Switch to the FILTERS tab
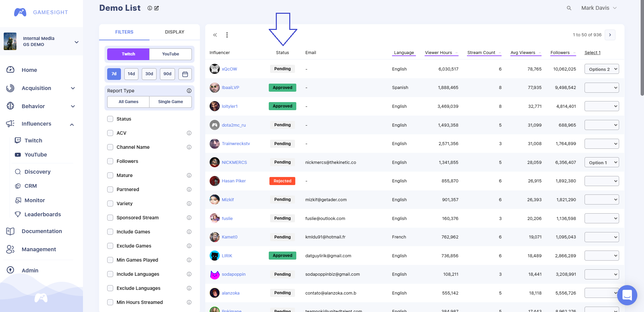This screenshot has height=312, width=644. tap(124, 32)
